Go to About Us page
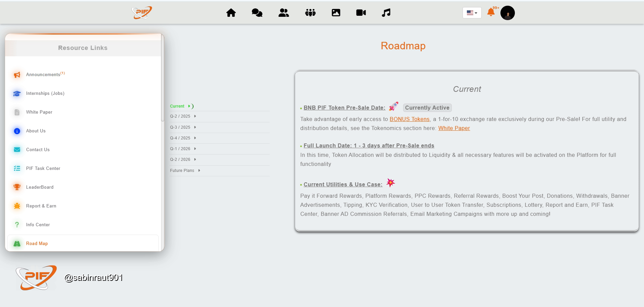The height and width of the screenshot is (307, 644). point(36,131)
